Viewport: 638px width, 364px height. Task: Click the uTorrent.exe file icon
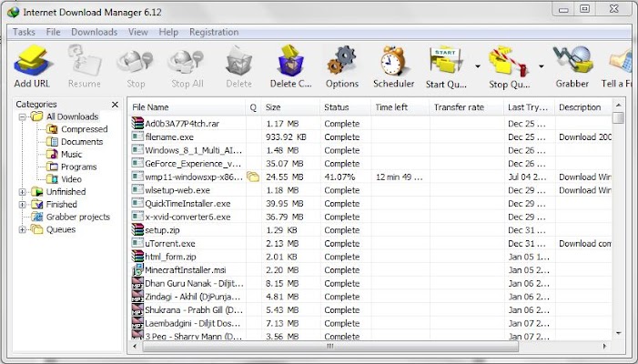138,243
